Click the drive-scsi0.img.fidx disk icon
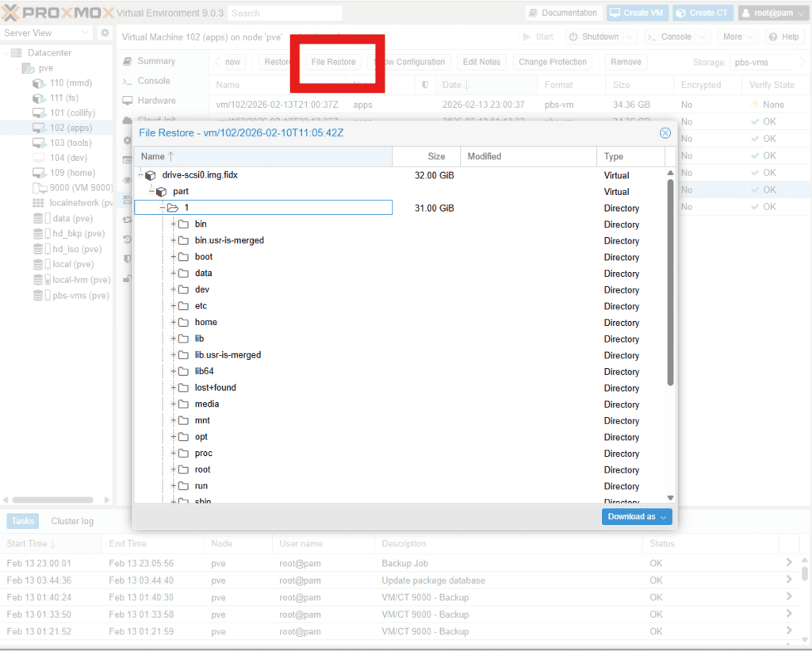This screenshot has height=651, width=812. [x=151, y=175]
